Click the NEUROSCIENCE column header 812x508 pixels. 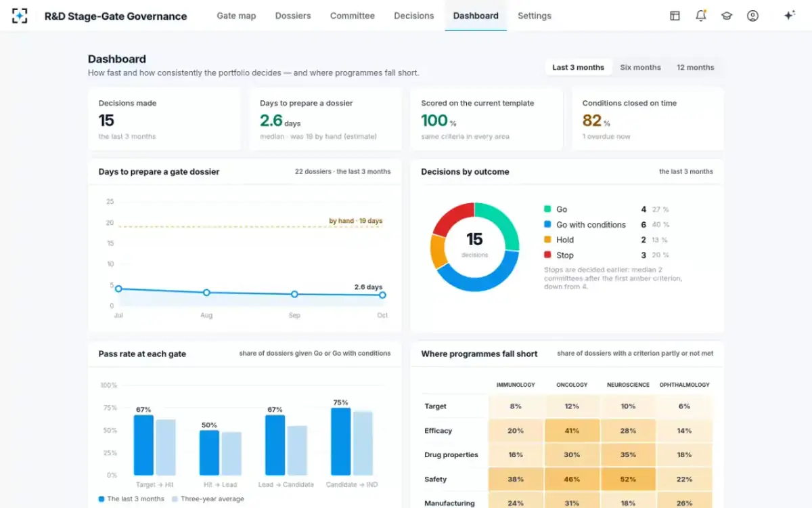coord(628,385)
